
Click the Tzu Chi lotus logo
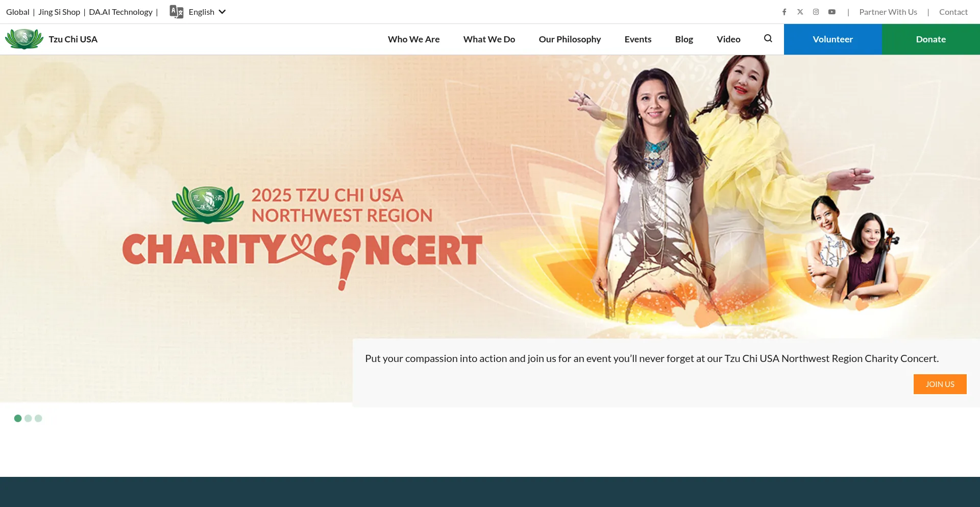(24, 39)
